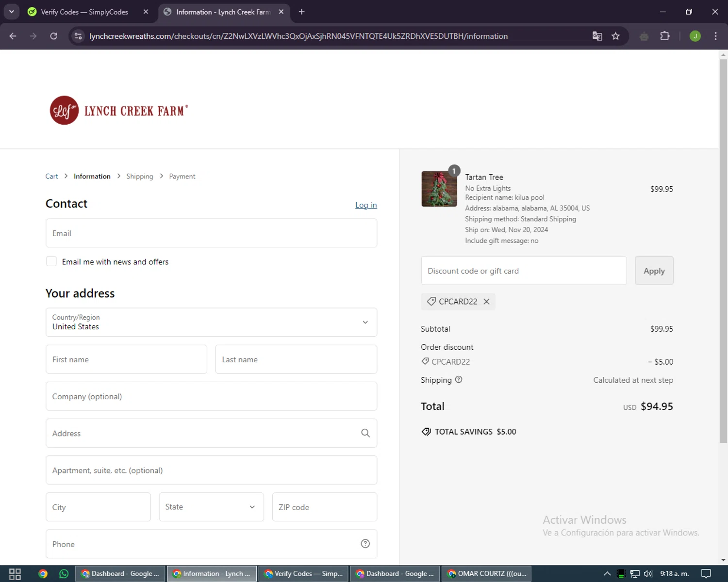Screen dimensions: 728x582
Task: Click the address search magnifier icon
Action: pyautogui.click(x=365, y=433)
